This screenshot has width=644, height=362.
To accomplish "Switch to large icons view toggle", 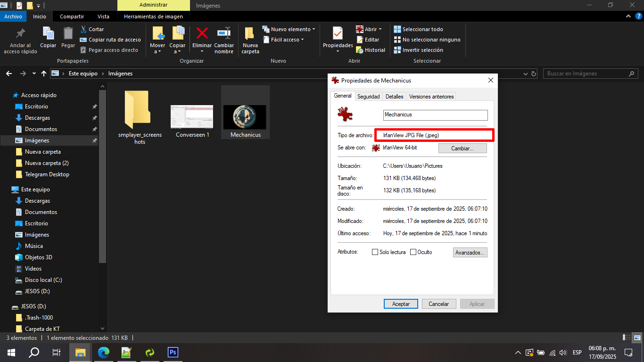I will click(637, 337).
